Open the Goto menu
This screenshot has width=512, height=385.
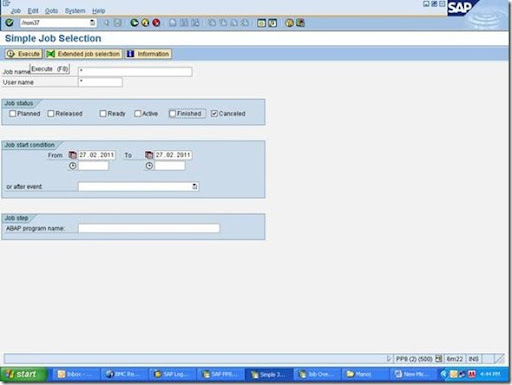tap(51, 11)
